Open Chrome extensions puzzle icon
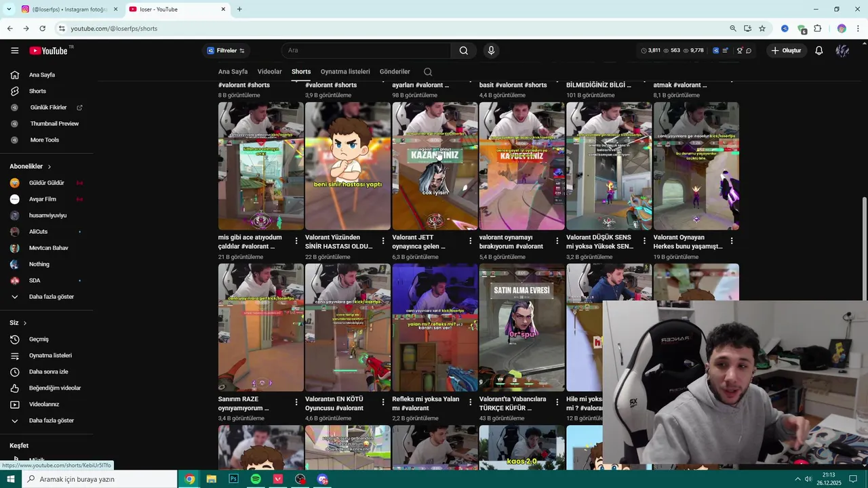This screenshot has height=488, width=868. (x=817, y=28)
